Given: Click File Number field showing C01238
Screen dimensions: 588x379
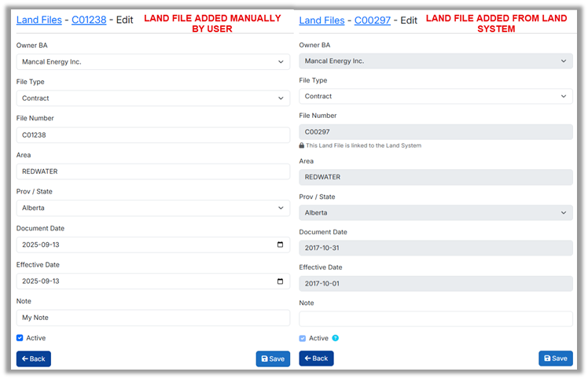Looking at the screenshot, I should 153,135.
